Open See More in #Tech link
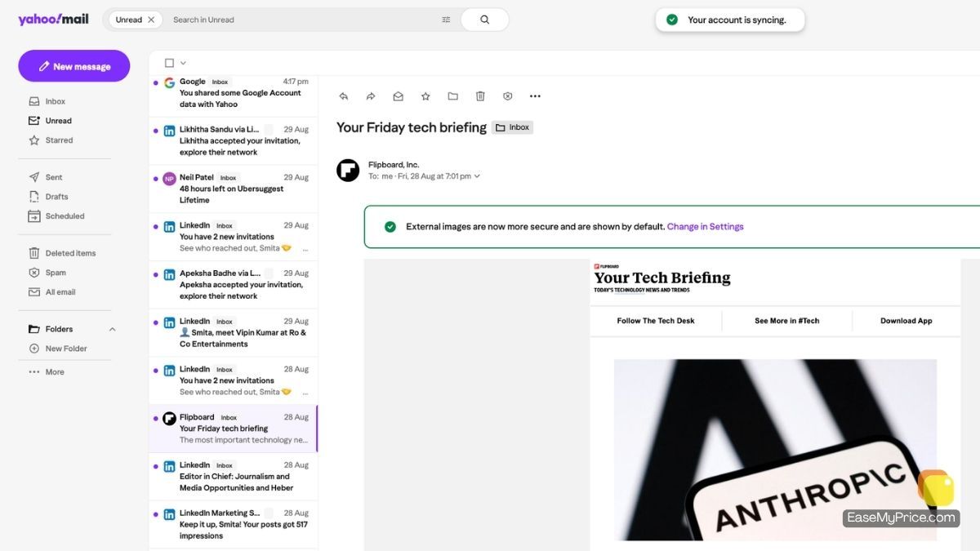This screenshot has width=980, height=551. 786,321
